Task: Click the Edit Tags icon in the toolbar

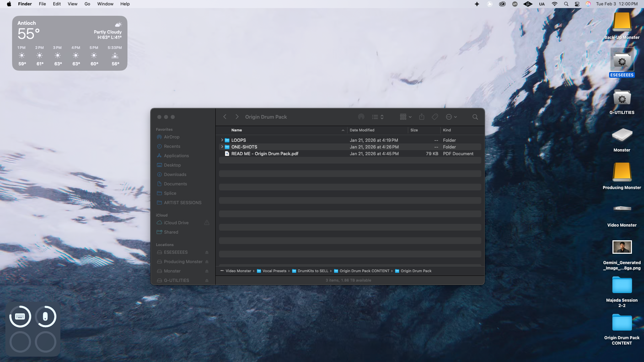Action: coord(435,117)
